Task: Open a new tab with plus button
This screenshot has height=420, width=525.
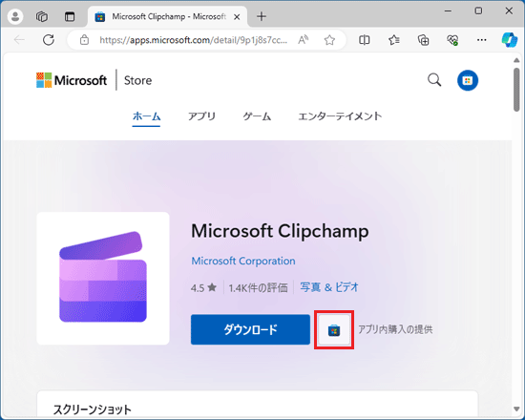Action: click(262, 16)
